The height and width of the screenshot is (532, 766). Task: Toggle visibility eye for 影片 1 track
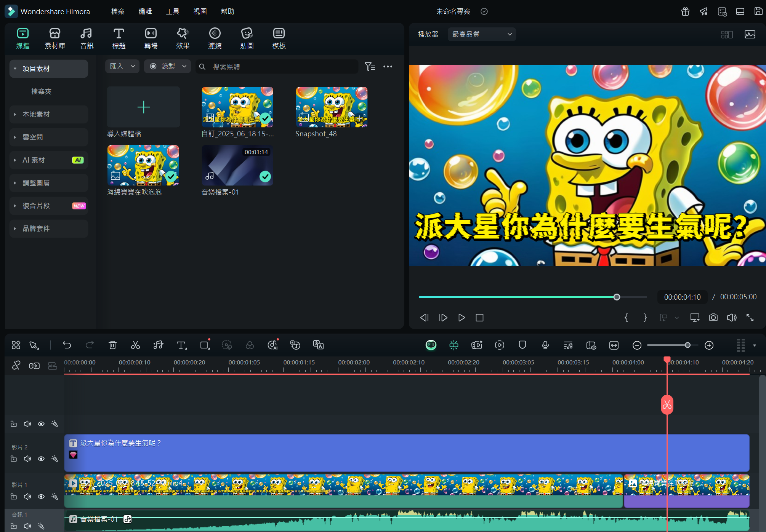tap(41, 497)
